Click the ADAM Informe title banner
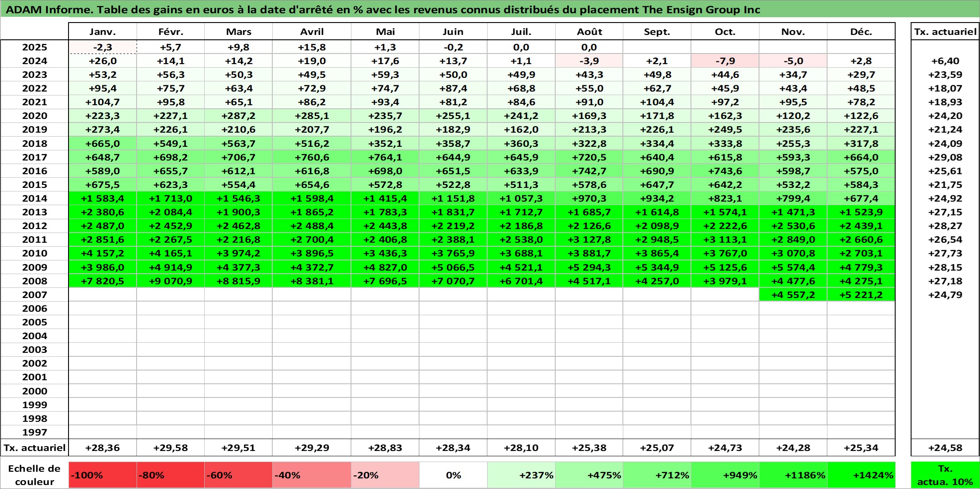 click(x=490, y=9)
